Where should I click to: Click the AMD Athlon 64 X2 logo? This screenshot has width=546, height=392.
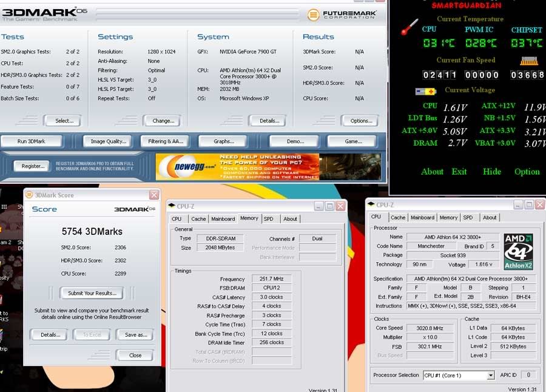(518, 252)
